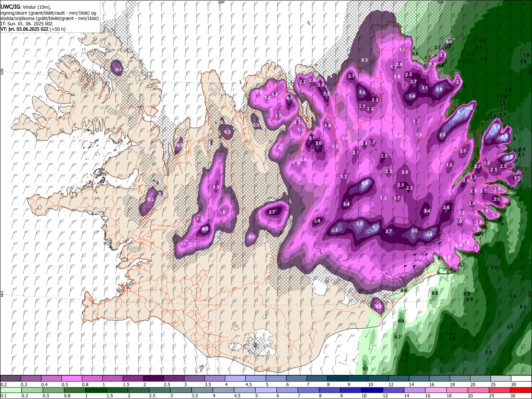Click the 3.6 precipitation value on the map
Image resolution: width=532 pixels, height=399 pixels.
[x=414, y=231]
